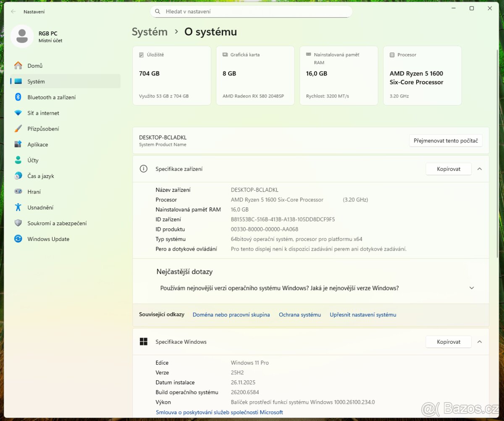This screenshot has height=421, width=504.
Task: Collapse the Specifikace Windows section
Action: pos(480,342)
